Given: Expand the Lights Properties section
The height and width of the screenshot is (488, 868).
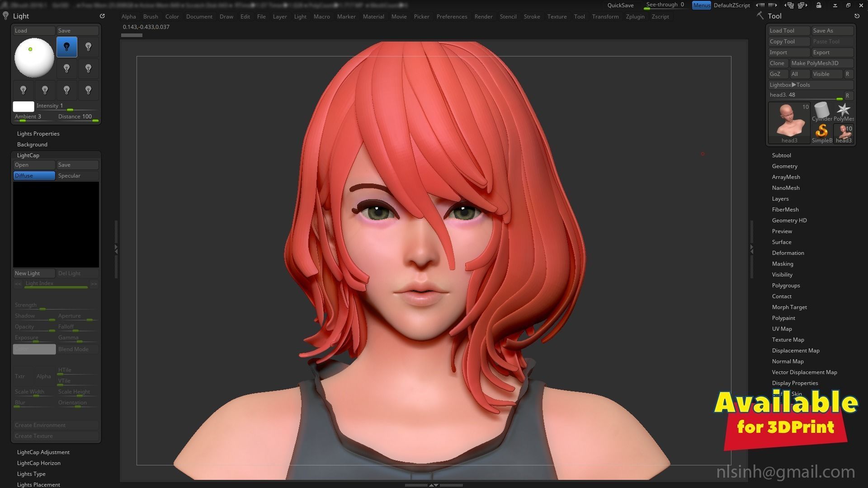Looking at the screenshot, I should (38, 134).
